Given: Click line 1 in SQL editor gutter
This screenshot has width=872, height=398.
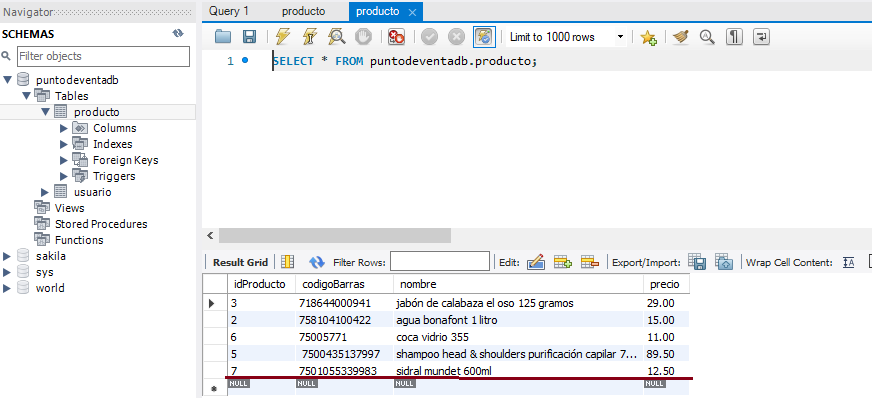Looking at the screenshot, I should pyautogui.click(x=230, y=61).
